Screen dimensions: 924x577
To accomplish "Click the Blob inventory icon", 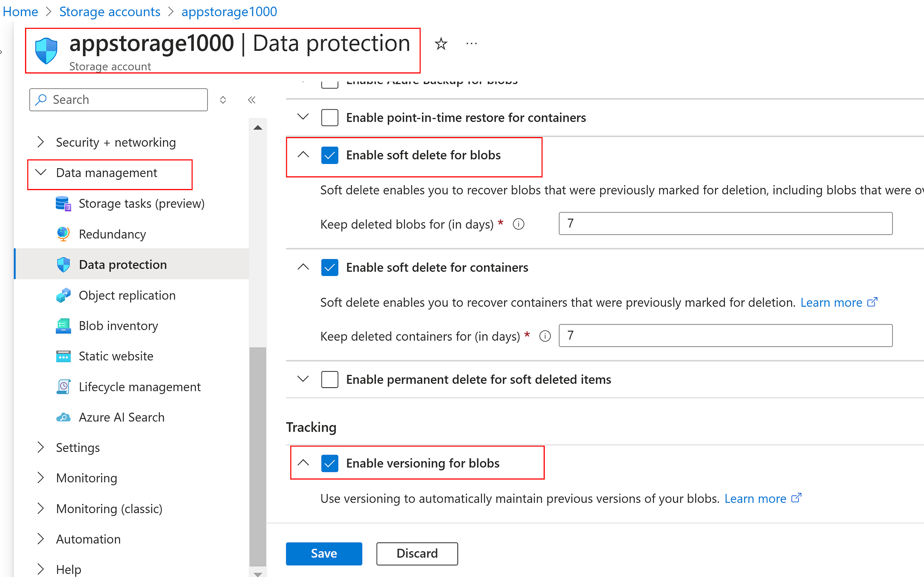I will [x=63, y=326].
